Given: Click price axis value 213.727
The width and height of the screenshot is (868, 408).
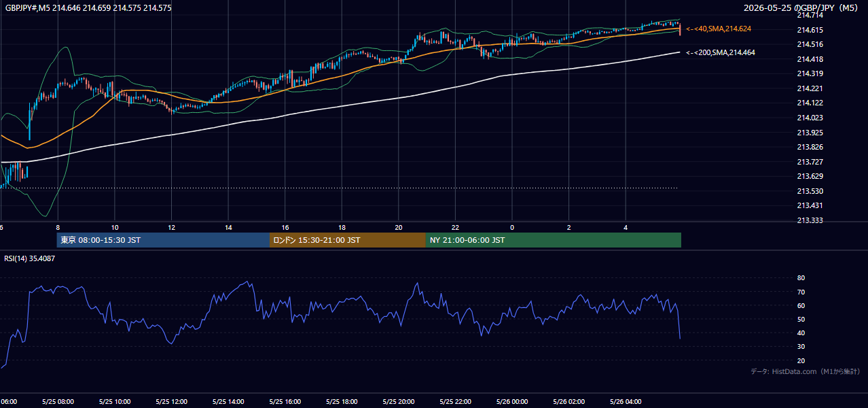Looking at the screenshot, I should click(810, 162).
